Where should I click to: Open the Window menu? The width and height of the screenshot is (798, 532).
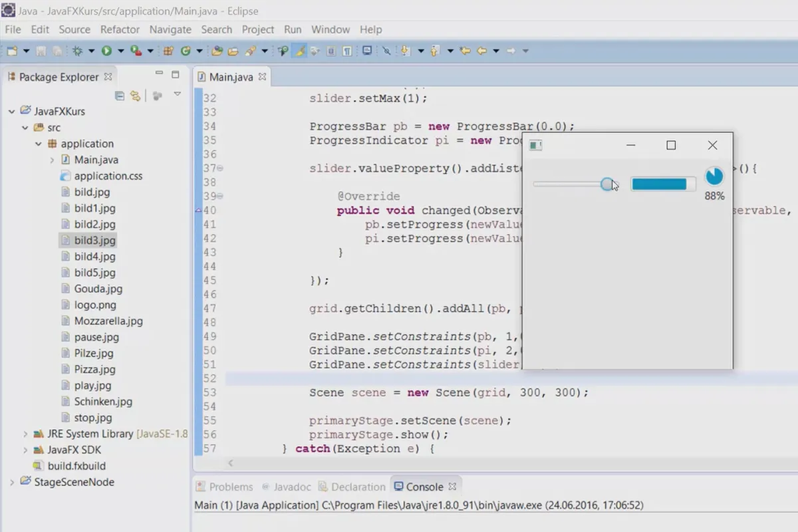[x=331, y=29]
